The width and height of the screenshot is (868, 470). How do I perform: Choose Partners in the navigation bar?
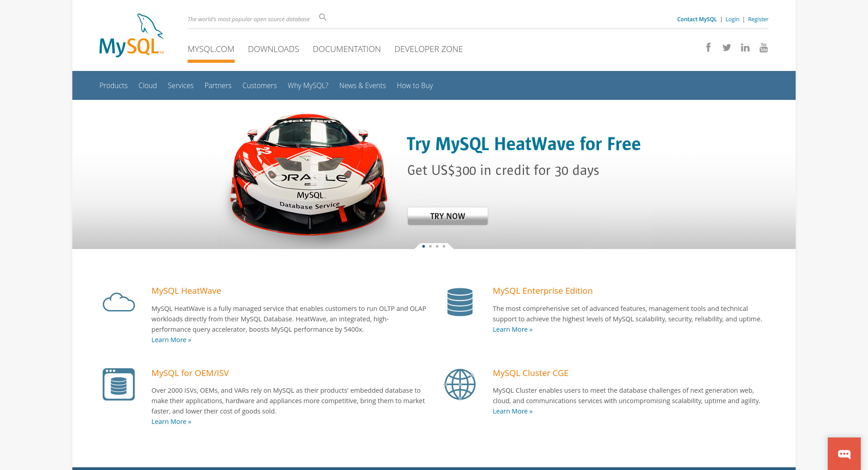218,85
